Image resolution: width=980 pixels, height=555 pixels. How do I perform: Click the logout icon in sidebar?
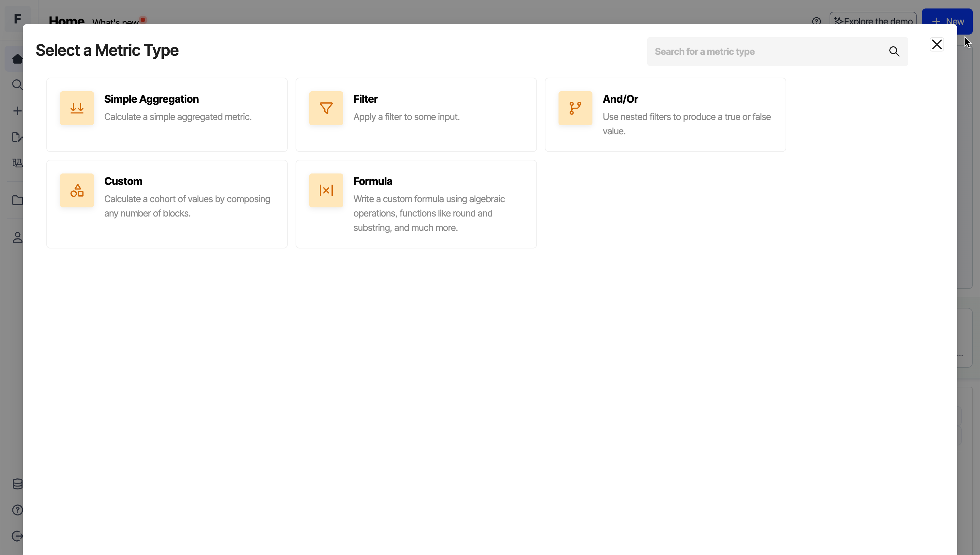[17, 536]
